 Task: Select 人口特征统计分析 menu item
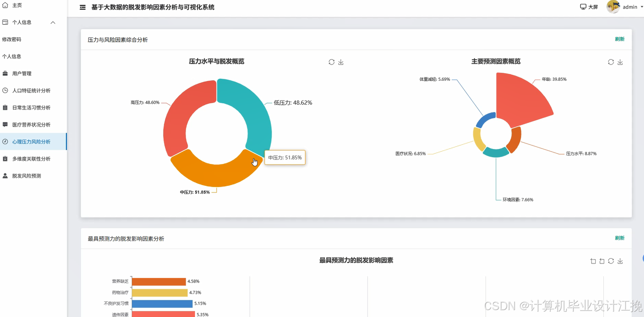(x=31, y=91)
